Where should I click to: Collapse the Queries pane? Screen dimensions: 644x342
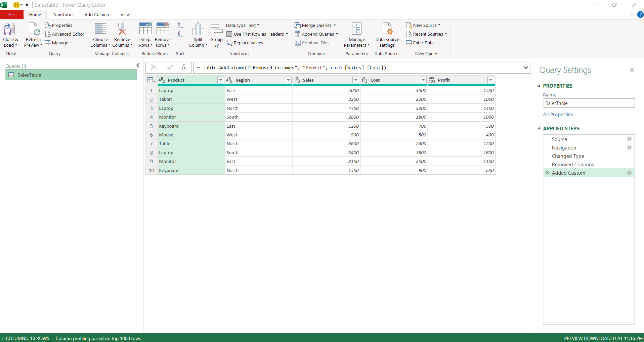tap(138, 66)
